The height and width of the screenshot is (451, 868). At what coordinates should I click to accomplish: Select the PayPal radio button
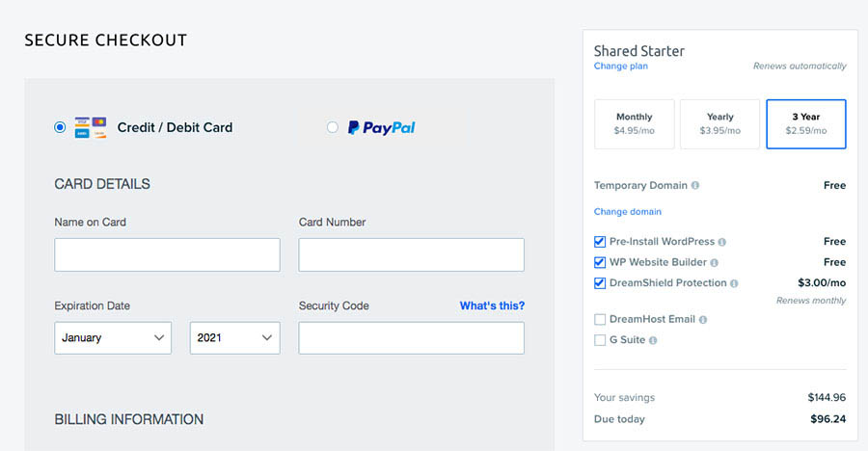332,127
